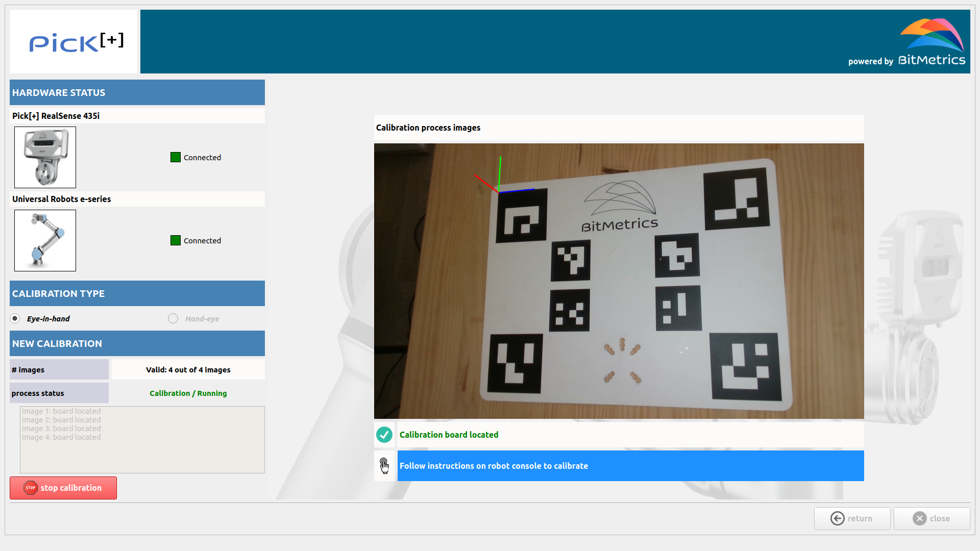This screenshot has width=980, height=551.
Task: Click the close button
Action: 932,518
